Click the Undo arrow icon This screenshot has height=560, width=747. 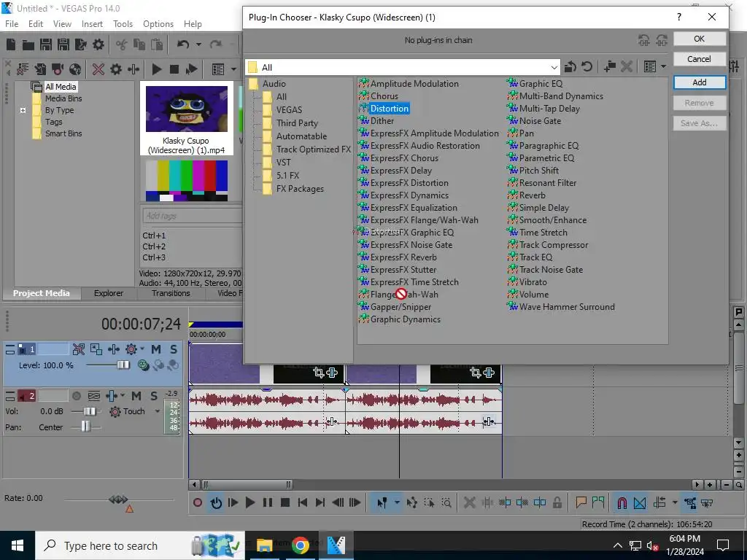point(183,44)
